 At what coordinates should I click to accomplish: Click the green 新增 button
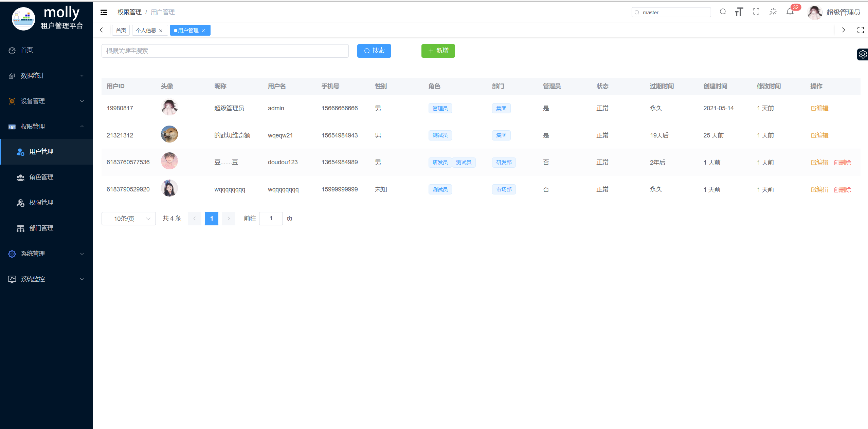[438, 51]
